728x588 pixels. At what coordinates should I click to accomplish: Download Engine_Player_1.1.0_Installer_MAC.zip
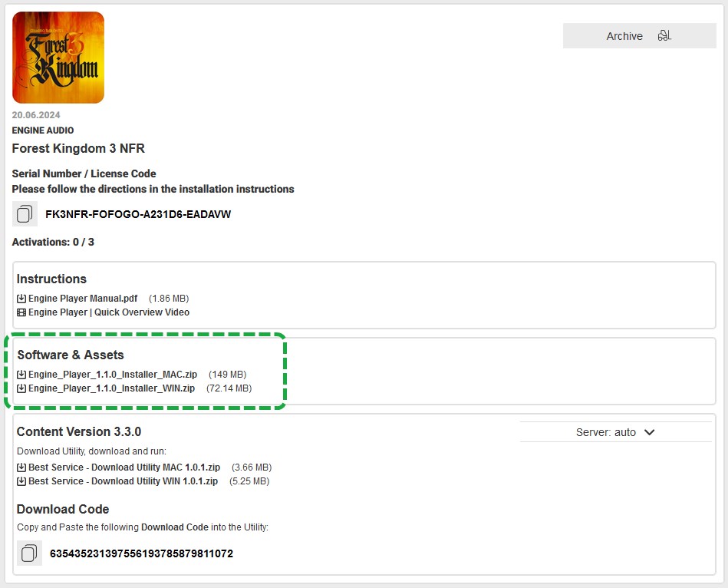[x=113, y=375]
